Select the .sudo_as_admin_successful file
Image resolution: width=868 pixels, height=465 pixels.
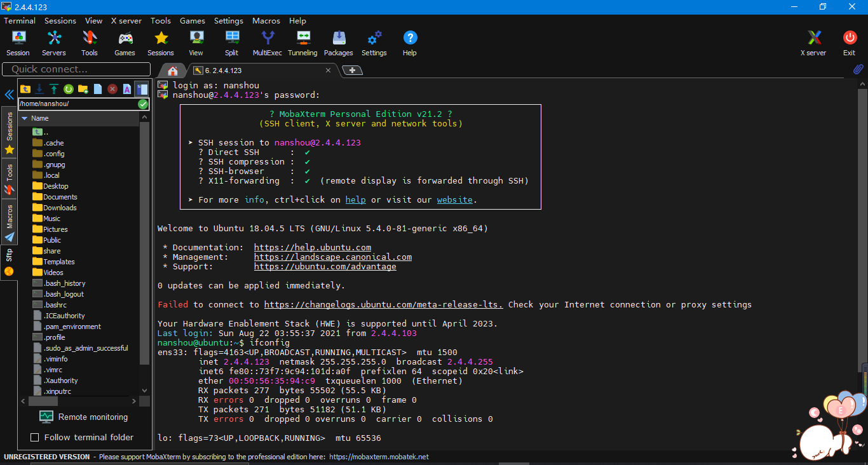[80, 348]
